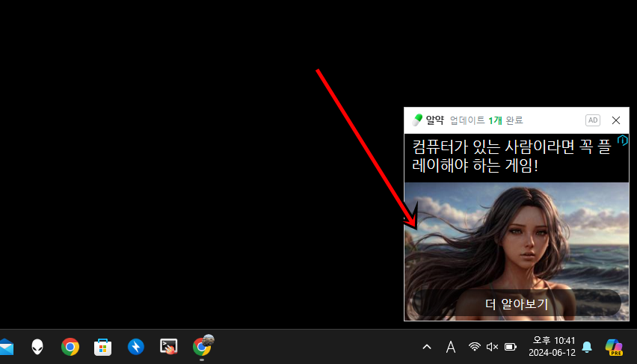Viewport: 637px width, 364px height.
Task: Click the 업데이트 1개 완료 status text
Action: click(x=486, y=120)
